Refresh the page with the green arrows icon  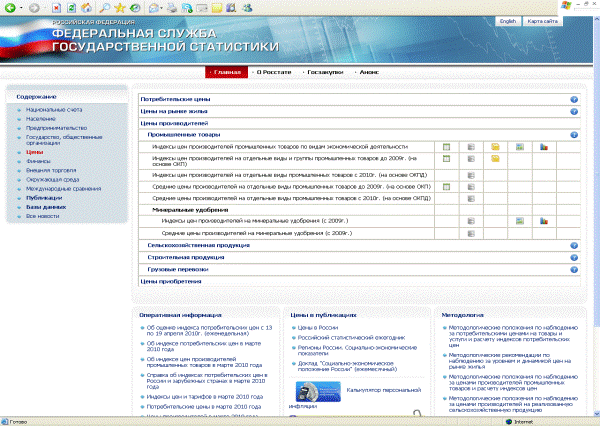coord(72,8)
